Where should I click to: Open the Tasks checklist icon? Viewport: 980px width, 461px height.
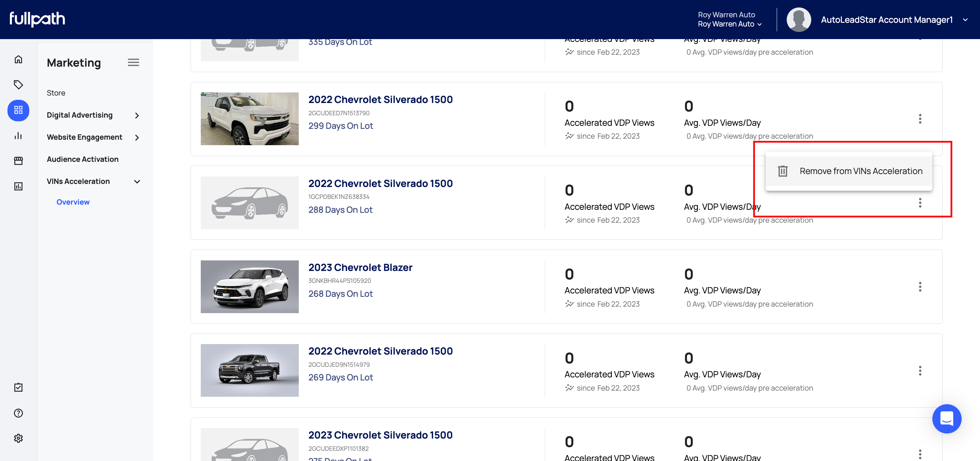(x=18, y=387)
